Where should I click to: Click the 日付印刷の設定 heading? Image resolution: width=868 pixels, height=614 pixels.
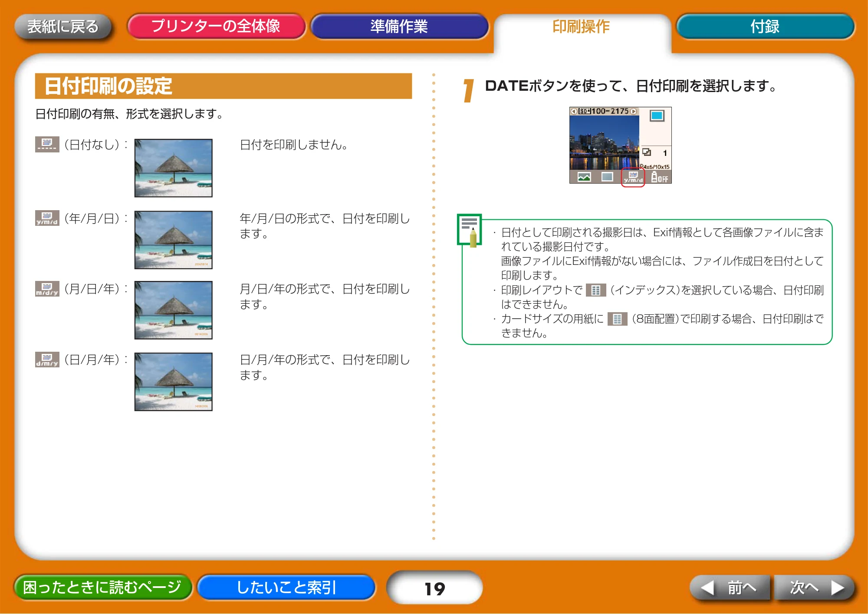click(x=224, y=86)
